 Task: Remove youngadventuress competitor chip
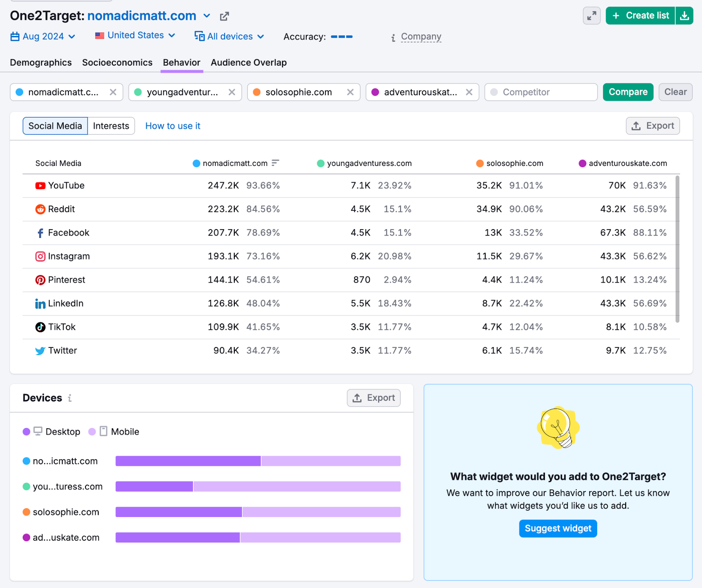(x=232, y=92)
